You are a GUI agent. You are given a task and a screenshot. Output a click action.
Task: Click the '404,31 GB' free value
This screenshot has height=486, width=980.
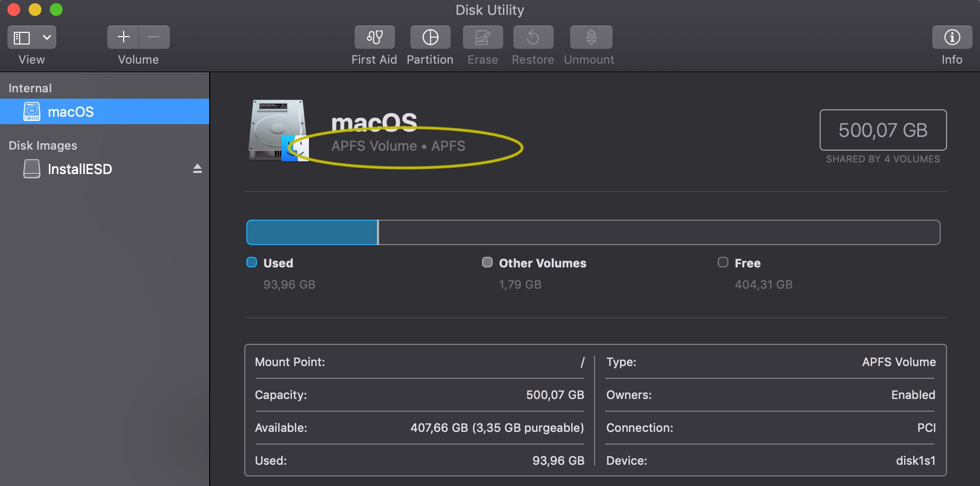click(x=763, y=284)
